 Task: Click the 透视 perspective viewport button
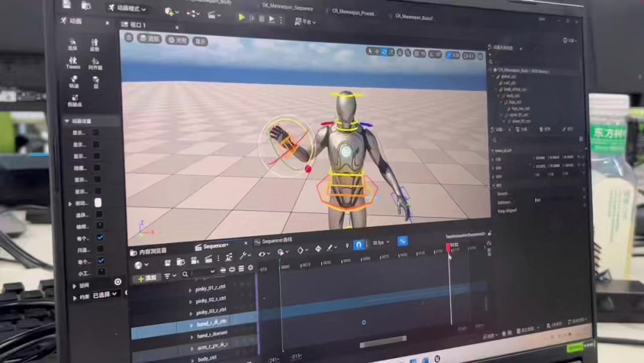[151, 39]
